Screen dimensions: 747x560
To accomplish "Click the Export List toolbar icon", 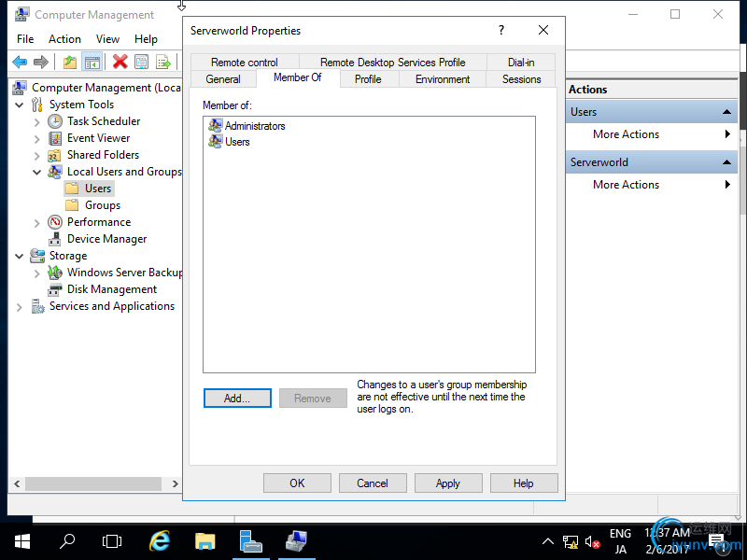I will (162, 62).
